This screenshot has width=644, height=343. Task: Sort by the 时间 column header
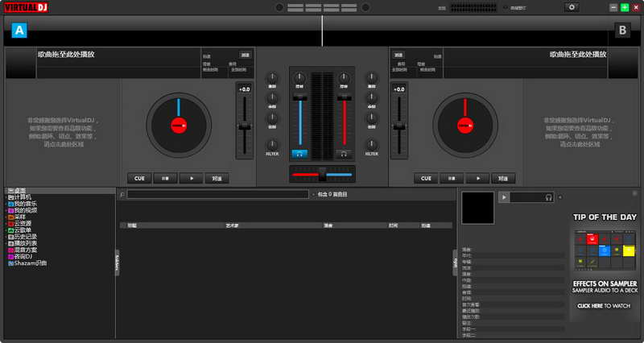point(393,225)
